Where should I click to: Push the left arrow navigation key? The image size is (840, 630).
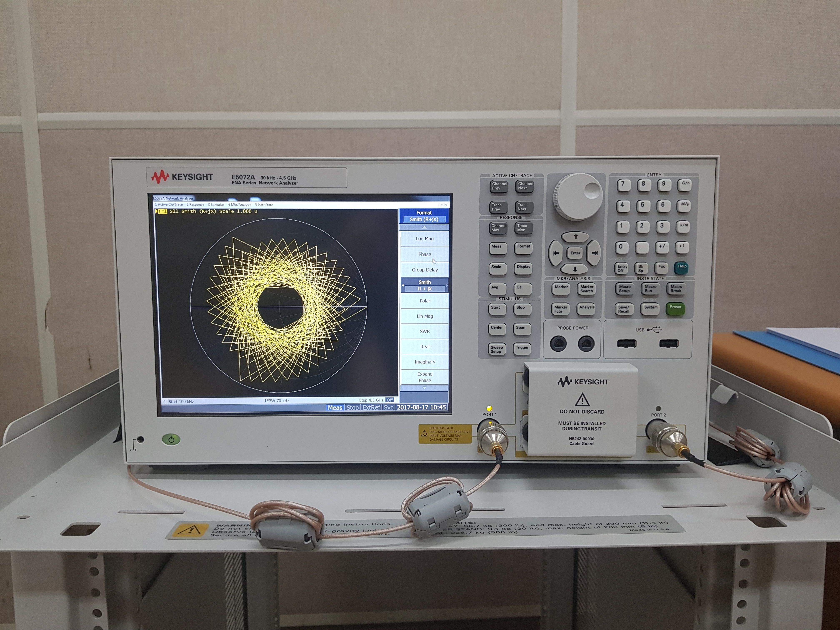(556, 253)
